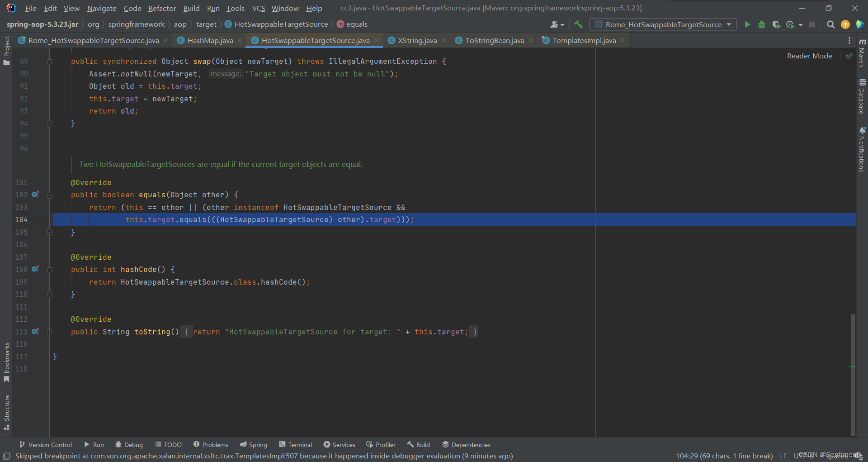The image size is (868, 462).
Task: Switch to the TemplatesImpl.java tab
Action: [x=584, y=40]
